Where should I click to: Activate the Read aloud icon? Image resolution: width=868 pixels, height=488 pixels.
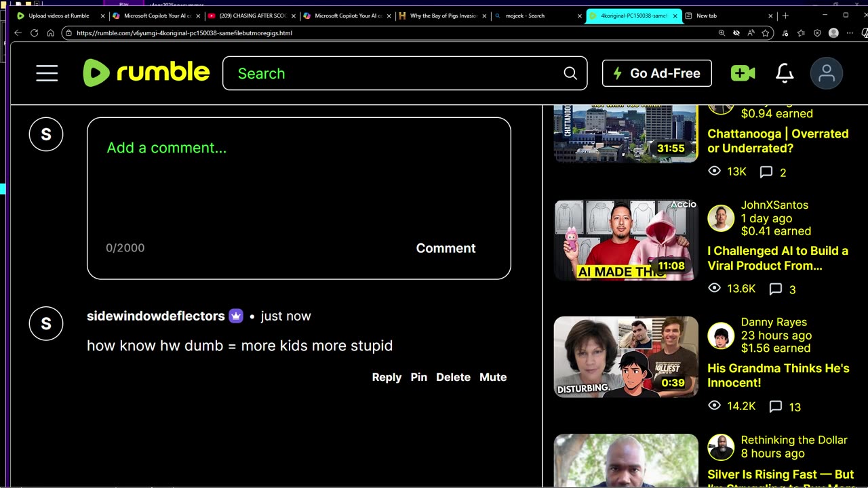pyautogui.click(x=751, y=33)
